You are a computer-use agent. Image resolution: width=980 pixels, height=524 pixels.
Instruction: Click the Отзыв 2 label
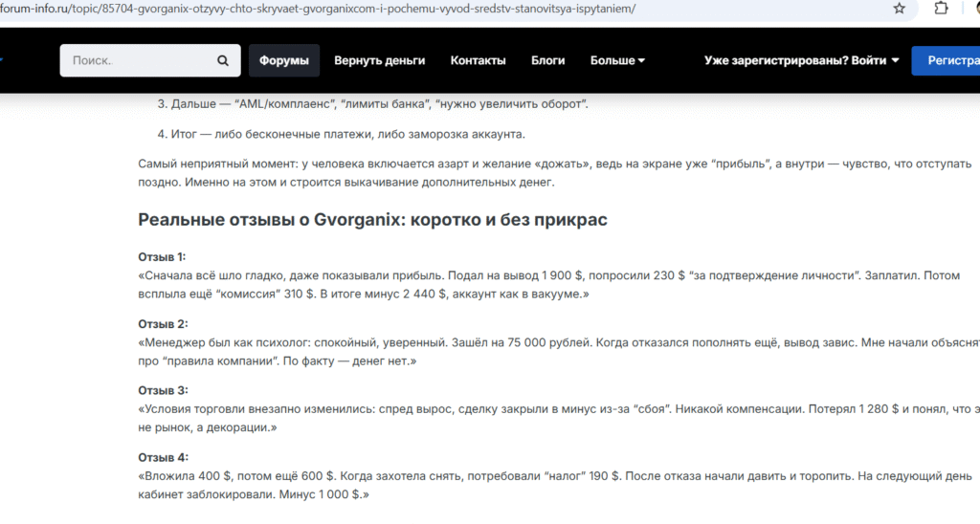tap(163, 323)
